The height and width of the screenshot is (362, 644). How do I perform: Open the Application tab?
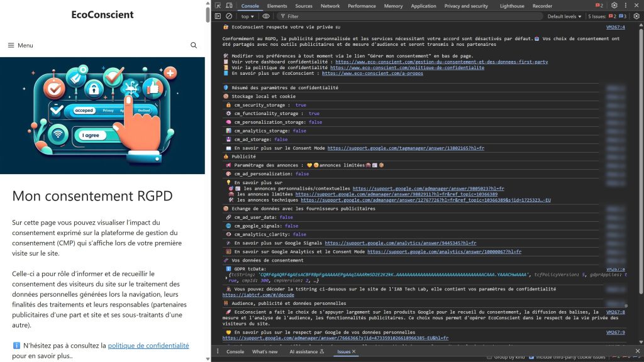423,6
